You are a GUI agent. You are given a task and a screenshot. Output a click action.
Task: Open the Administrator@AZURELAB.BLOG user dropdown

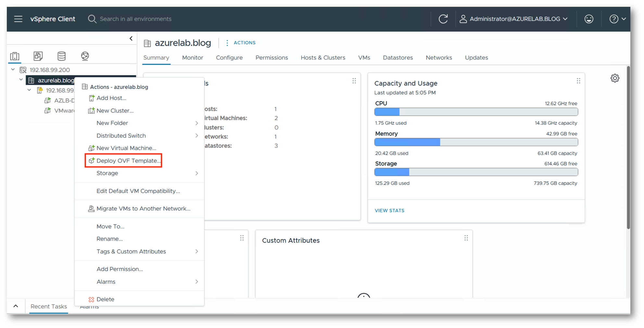click(x=514, y=19)
